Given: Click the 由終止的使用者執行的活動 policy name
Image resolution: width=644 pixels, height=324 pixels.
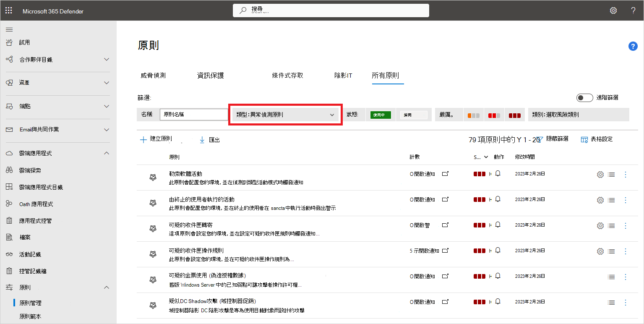Looking at the screenshot, I should 202,199.
